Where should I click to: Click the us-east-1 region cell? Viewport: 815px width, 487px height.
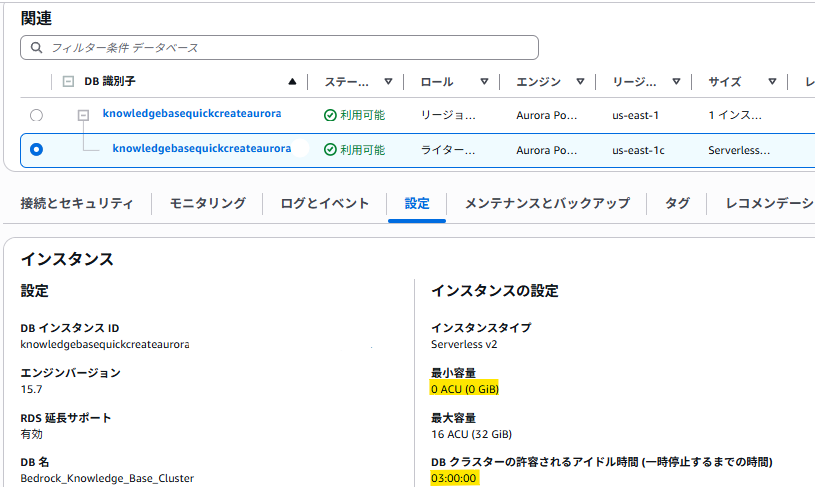point(635,115)
